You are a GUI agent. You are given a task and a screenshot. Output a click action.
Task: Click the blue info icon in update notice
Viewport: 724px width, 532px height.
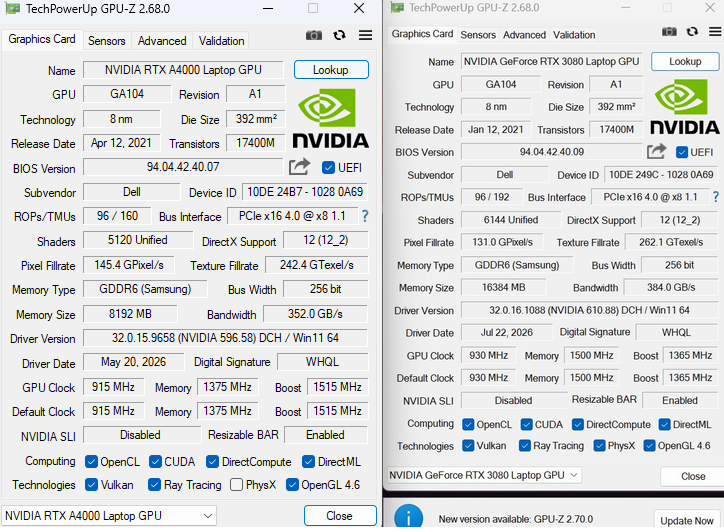tap(408, 517)
